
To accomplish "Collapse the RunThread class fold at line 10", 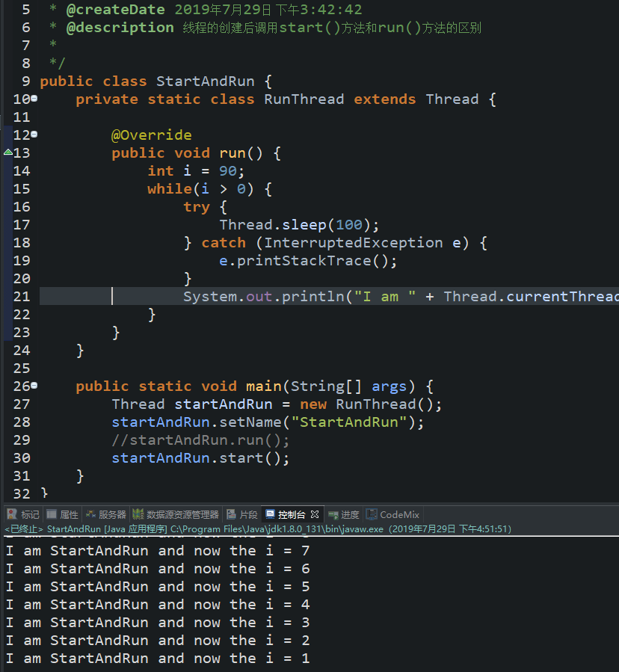I will click(34, 99).
